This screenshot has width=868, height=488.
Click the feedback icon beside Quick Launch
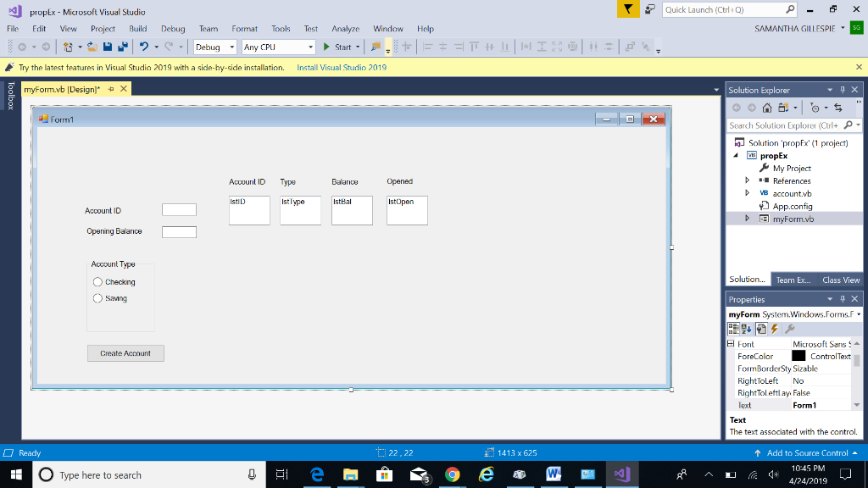tap(650, 9)
